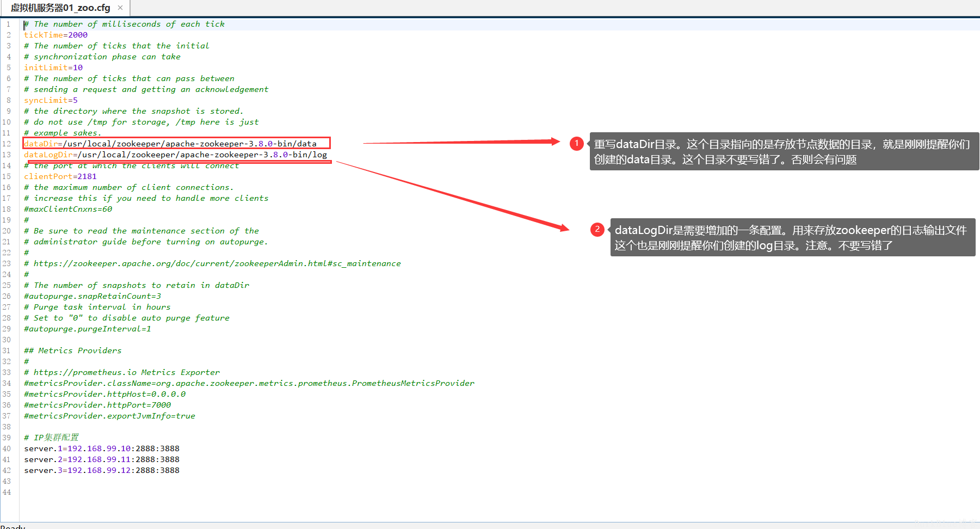Click the comment 'The number of snapshots to retain in dataDir'
The height and width of the screenshot is (529, 980).
coord(137,285)
